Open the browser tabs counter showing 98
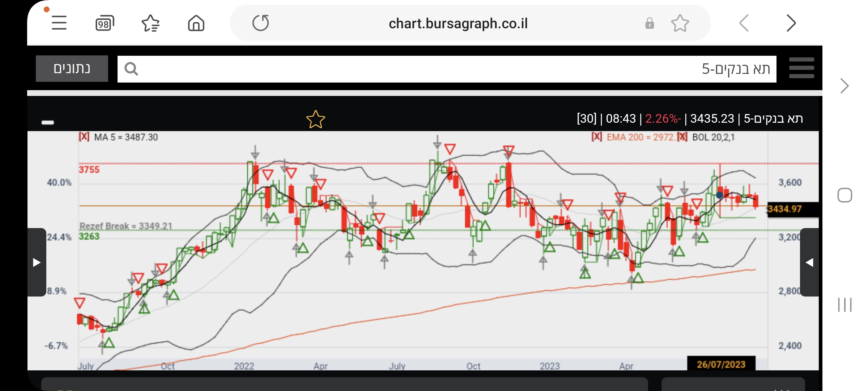This screenshot has width=868, height=391. (105, 24)
